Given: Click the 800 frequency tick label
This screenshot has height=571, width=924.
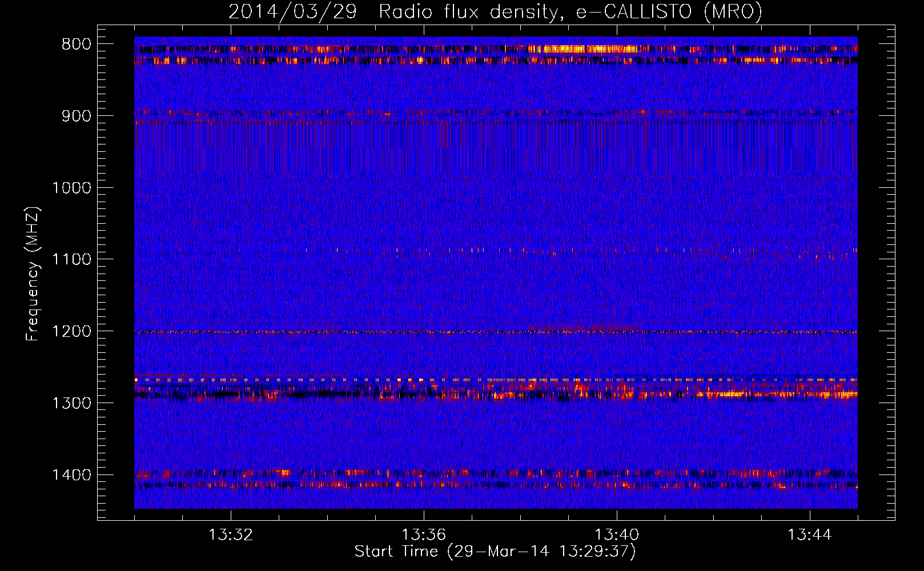Looking at the screenshot, I should (77, 45).
